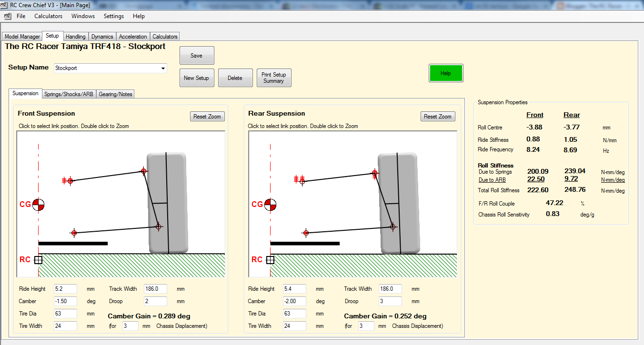Select rear upper link outer pivot point
The height and width of the screenshot is (345, 644).
click(375, 173)
